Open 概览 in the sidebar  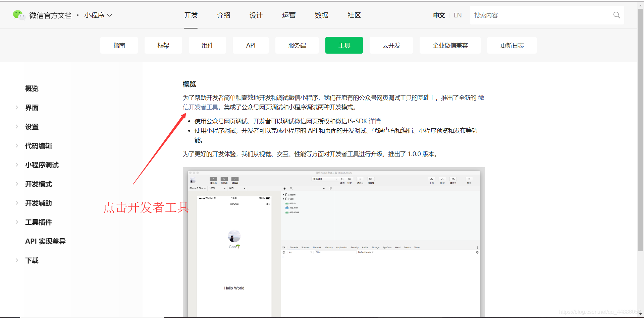(x=32, y=88)
